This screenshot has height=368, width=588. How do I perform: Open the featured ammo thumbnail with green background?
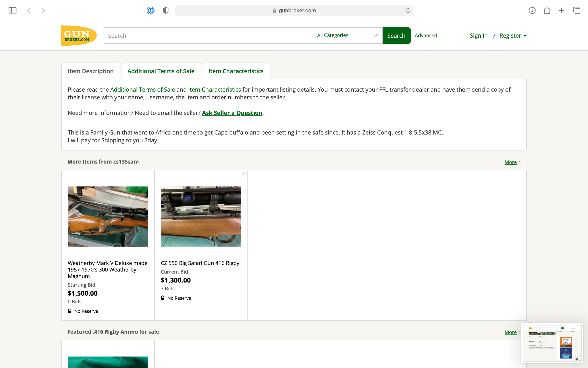coord(108,362)
